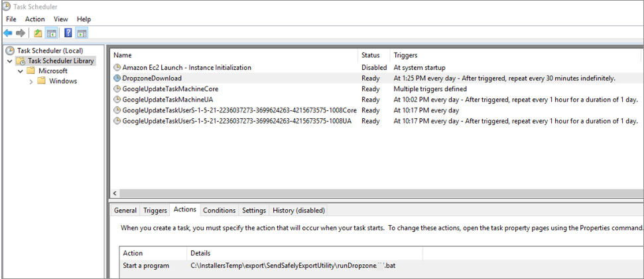Click the 'Multiple triggers defined' cell
The image size is (644, 279).
pyautogui.click(x=430, y=89)
